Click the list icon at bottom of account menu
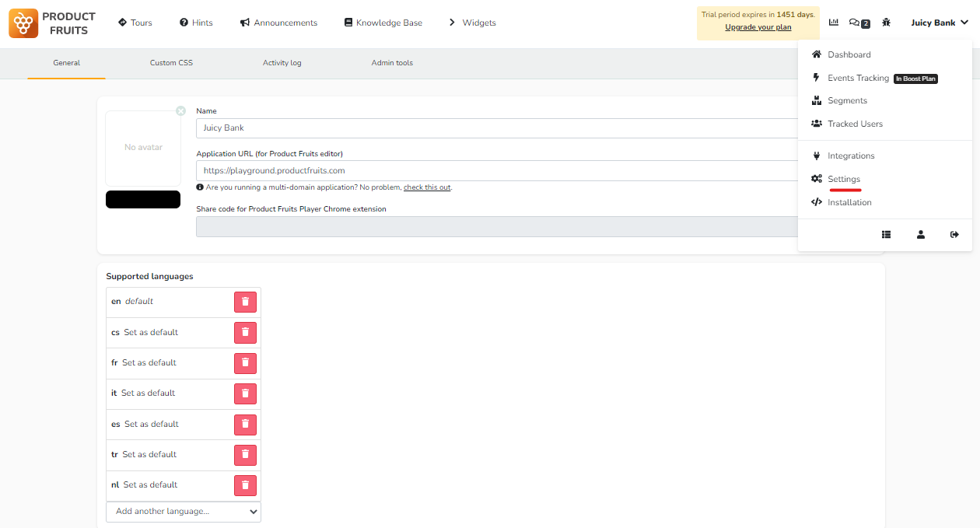The width and height of the screenshot is (980, 528). 886,234
